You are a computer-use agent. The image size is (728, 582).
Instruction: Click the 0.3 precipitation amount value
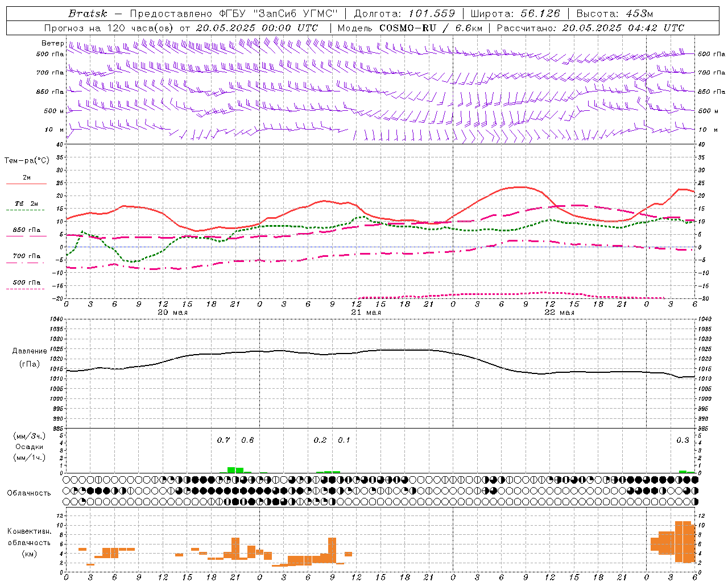coord(682,440)
